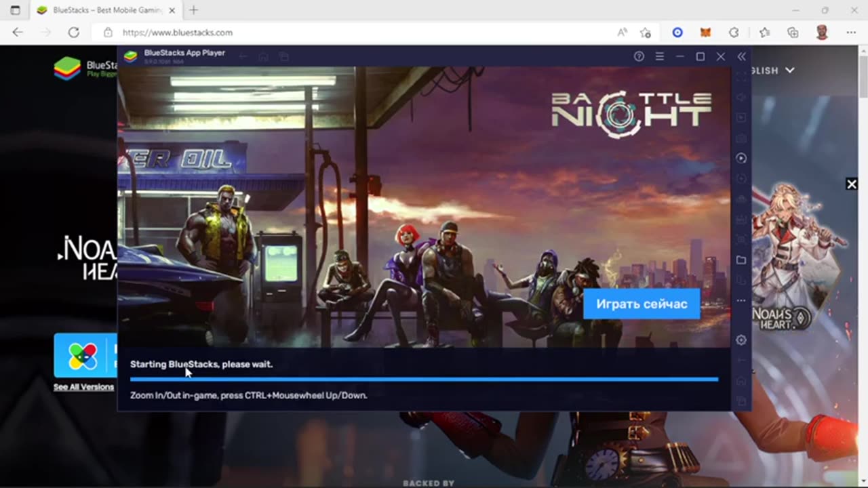Show more sidebar options (three dots)
The image size is (868, 488).
(741, 300)
